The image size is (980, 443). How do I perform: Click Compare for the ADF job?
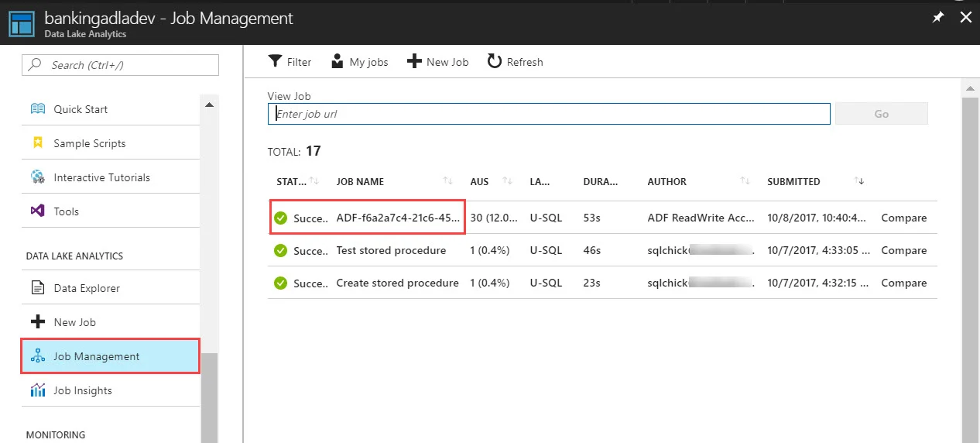click(x=903, y=218)
